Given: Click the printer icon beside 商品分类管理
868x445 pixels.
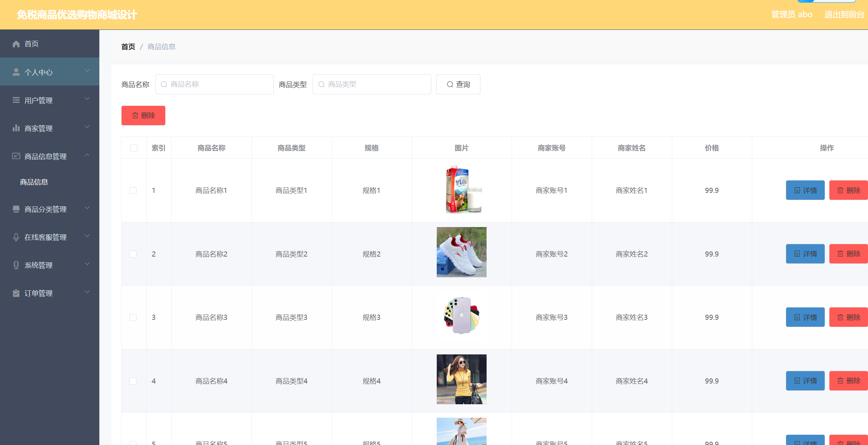Looking at the screenshot, I should [16, 209].
